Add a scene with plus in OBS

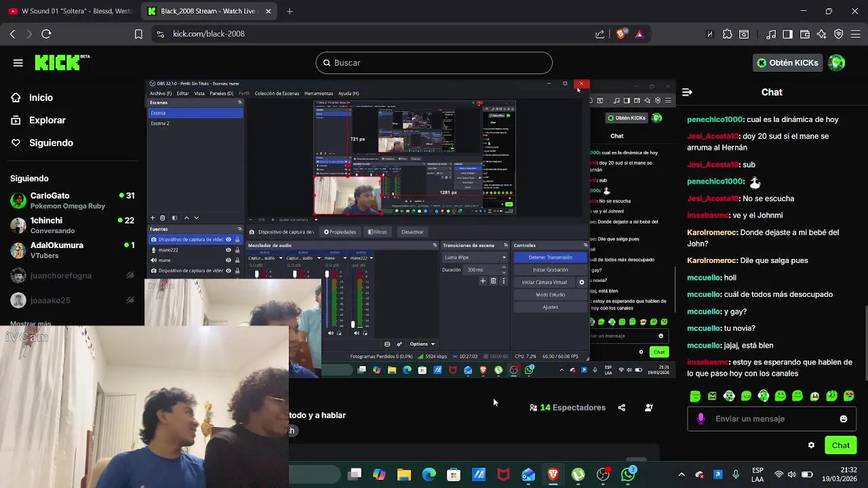point(153,218)
